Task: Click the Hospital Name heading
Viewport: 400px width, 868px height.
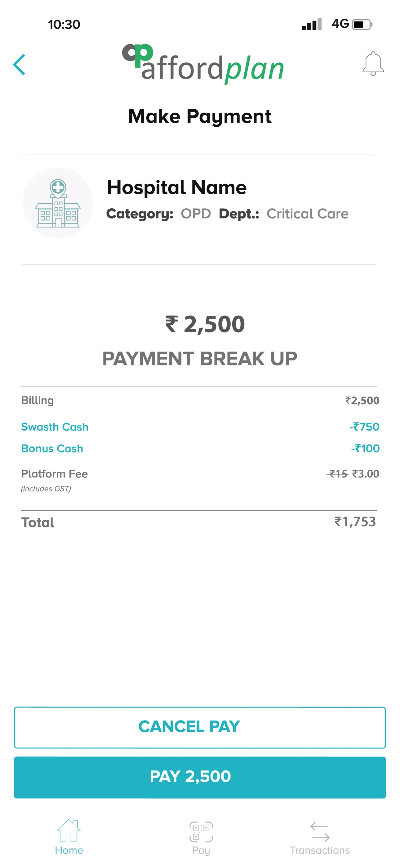Action: (177, 187)
